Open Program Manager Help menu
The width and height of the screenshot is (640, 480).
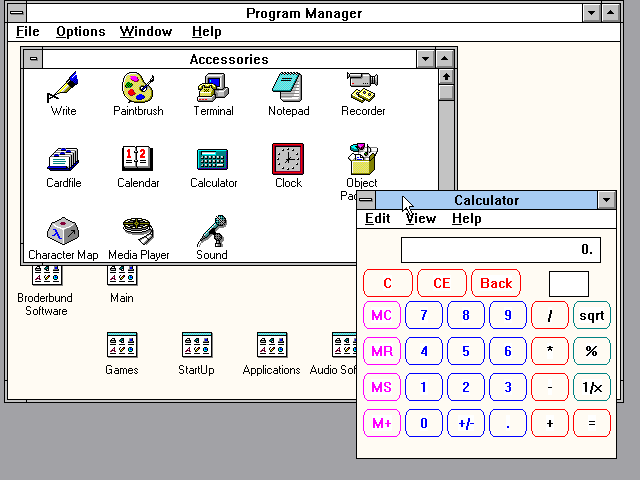point(207,31)
